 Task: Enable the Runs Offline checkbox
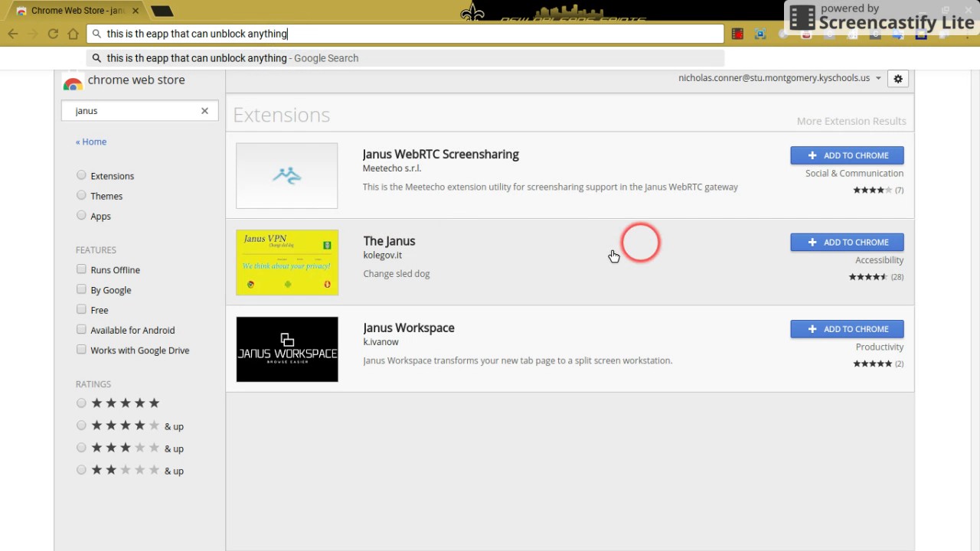81,269
